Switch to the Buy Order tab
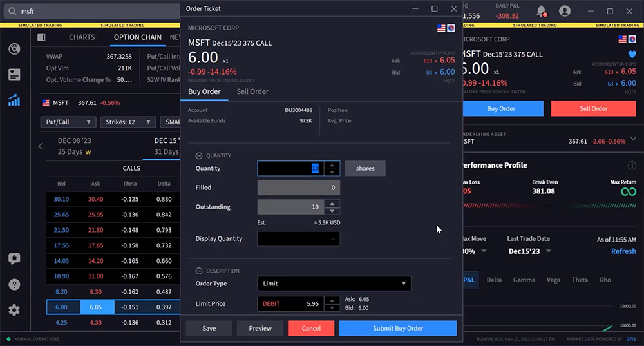Screen dimensions: 644x346 (x=204, y=91)
